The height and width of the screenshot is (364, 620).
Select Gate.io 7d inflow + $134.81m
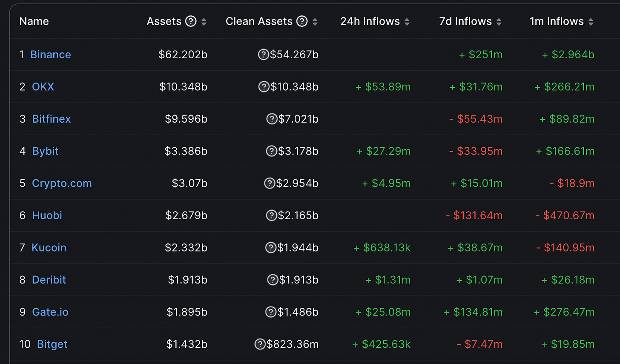tap(473, 312)
